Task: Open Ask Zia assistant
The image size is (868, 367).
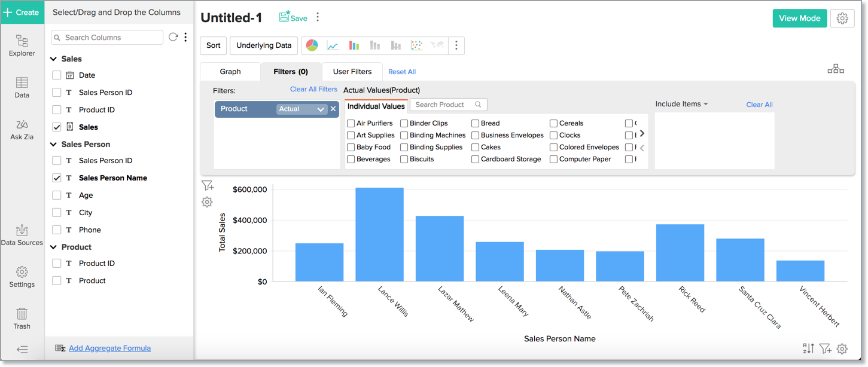Action: [x=22, y=129]
